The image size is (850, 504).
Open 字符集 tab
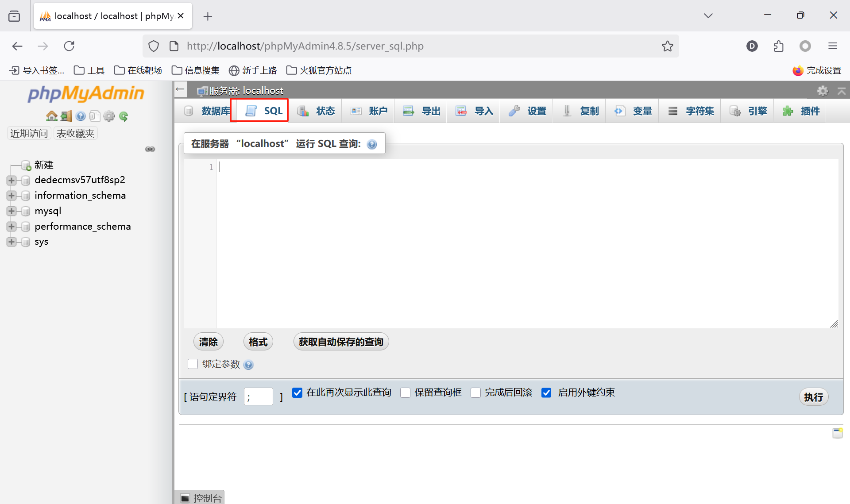tap(690, 111)
